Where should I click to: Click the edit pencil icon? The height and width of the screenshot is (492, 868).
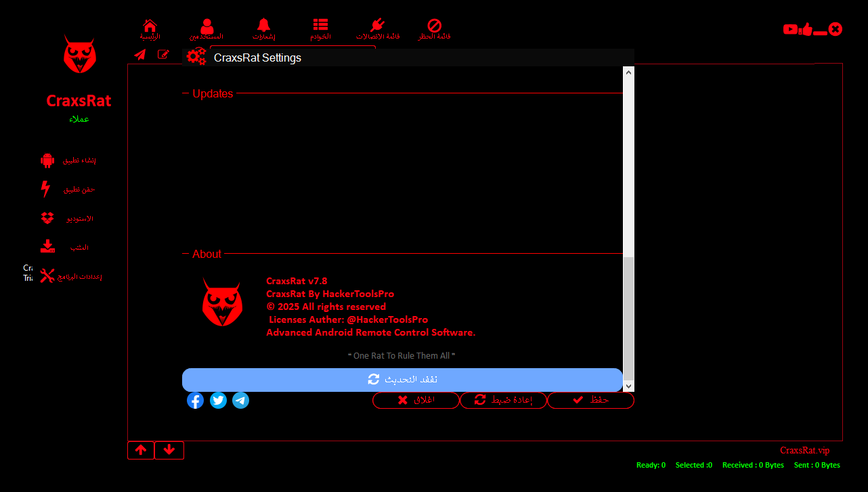coord(163,54)
